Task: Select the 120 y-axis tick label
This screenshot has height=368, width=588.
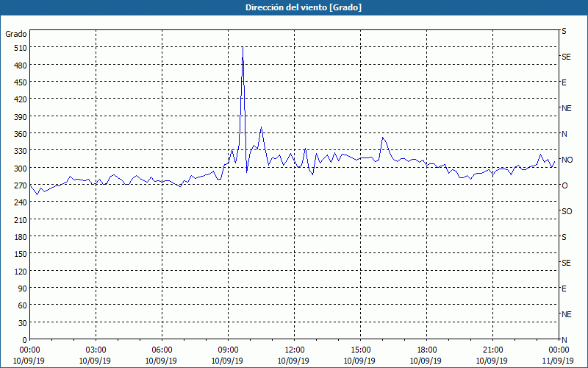Action: coord(21,271)
